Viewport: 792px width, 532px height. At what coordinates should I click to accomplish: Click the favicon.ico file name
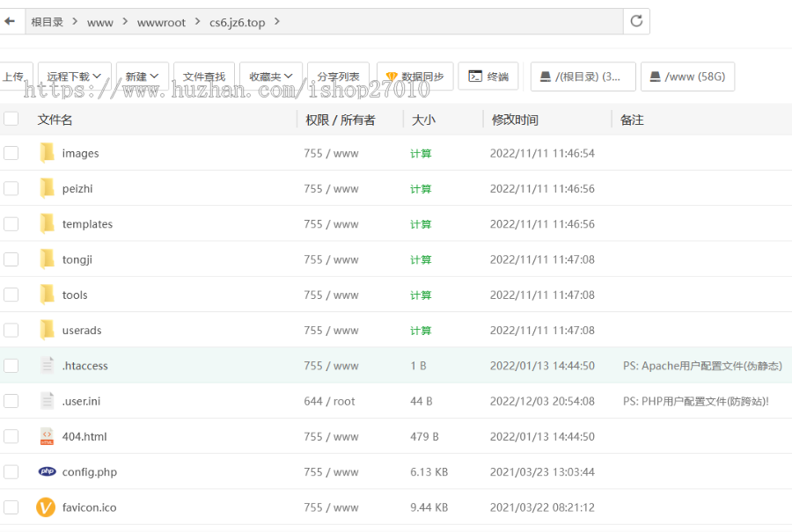point(89,507)
